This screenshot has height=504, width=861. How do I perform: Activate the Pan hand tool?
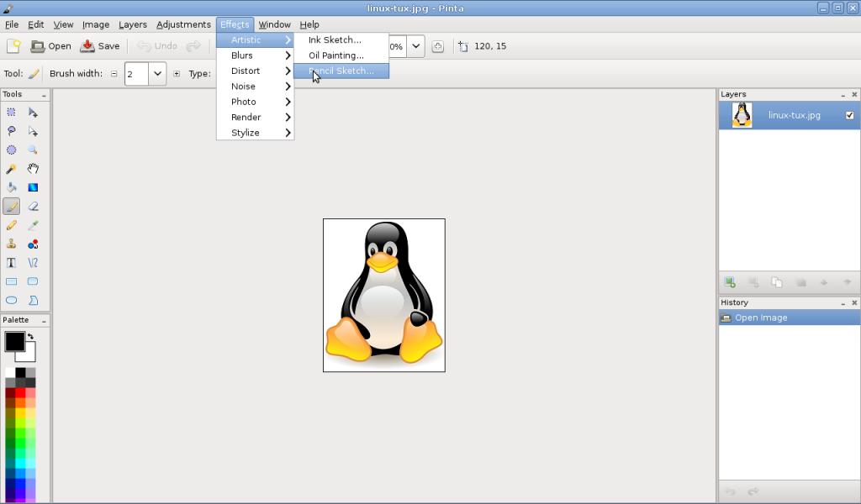pyautogui.click(x=33, y=168)
